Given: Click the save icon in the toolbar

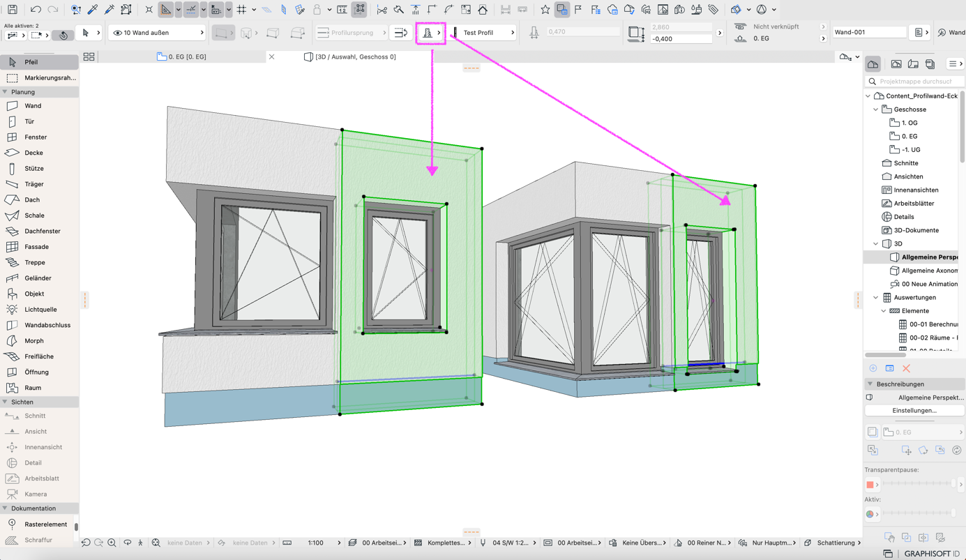Looking at the screenshot, I should (x=13, y=10).
